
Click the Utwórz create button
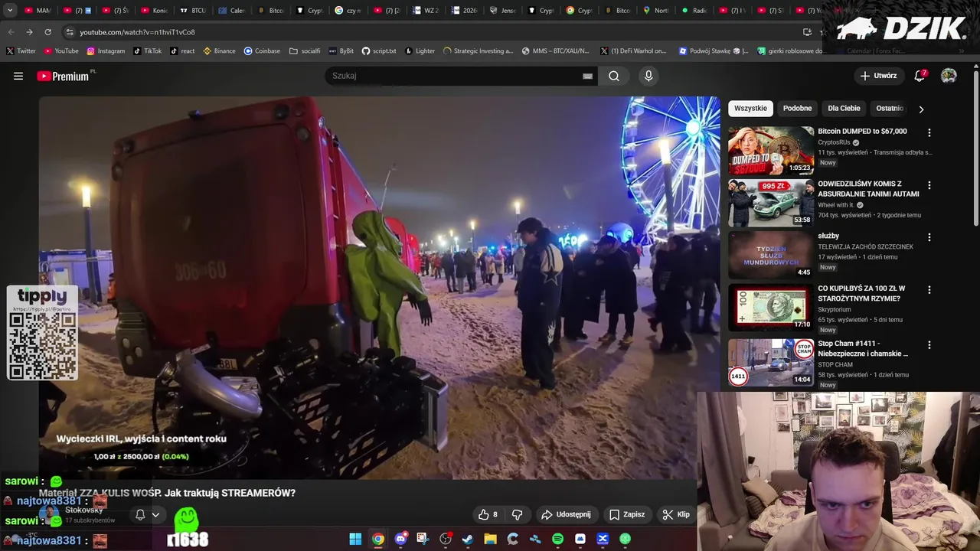click(878, 76)
